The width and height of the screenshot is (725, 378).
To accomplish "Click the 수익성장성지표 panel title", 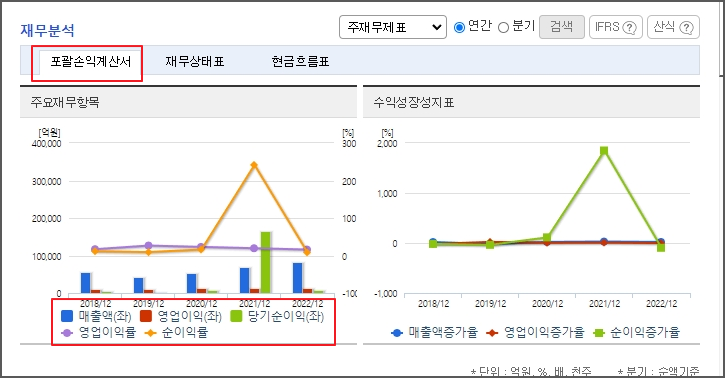I will 414,102.
